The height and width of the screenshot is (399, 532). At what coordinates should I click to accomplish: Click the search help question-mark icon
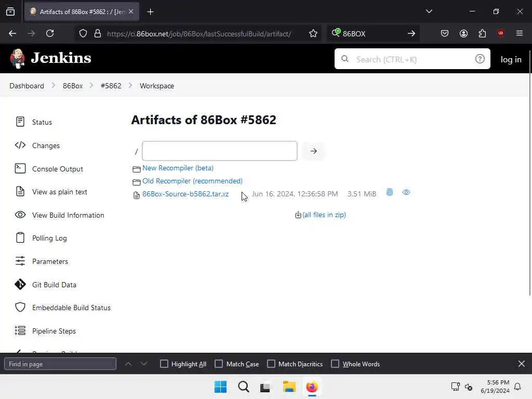(x=480, y=59)
